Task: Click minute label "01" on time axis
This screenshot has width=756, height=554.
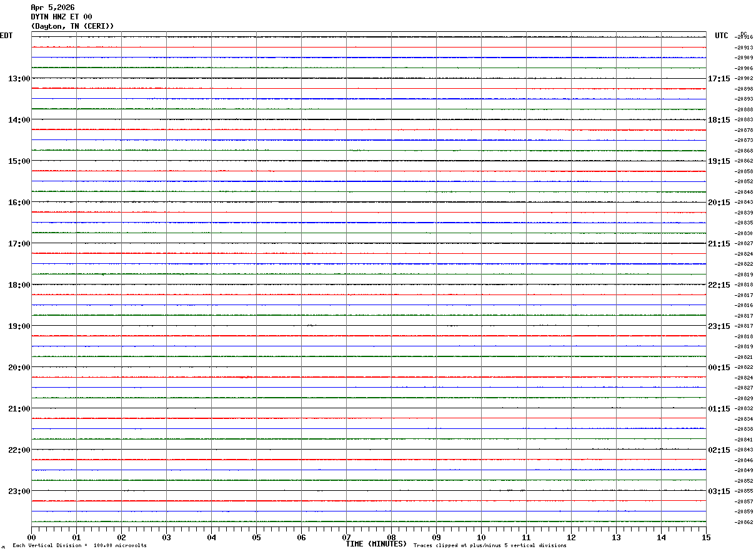Action: (77, 538)
